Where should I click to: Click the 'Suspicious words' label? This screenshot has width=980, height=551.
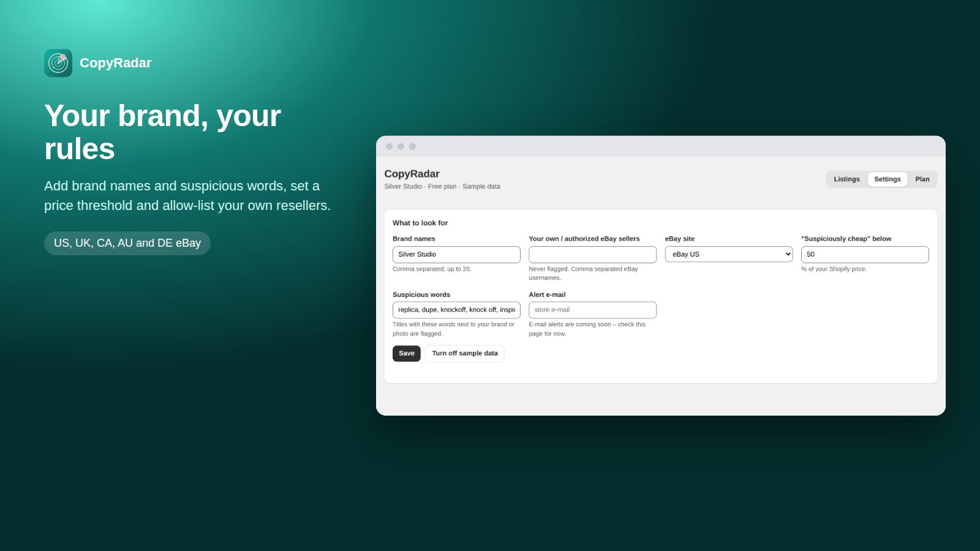coord(421,294)
